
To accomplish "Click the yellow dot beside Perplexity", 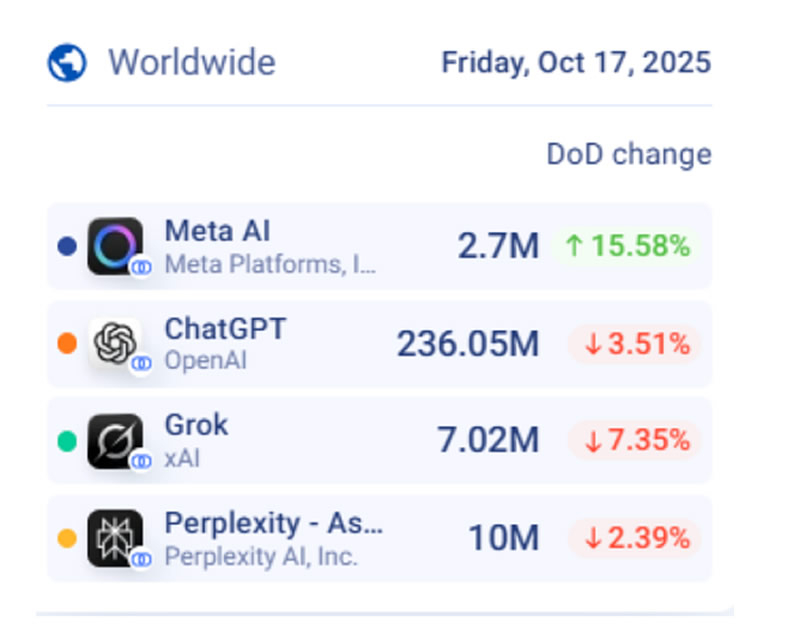I will 67,538.
